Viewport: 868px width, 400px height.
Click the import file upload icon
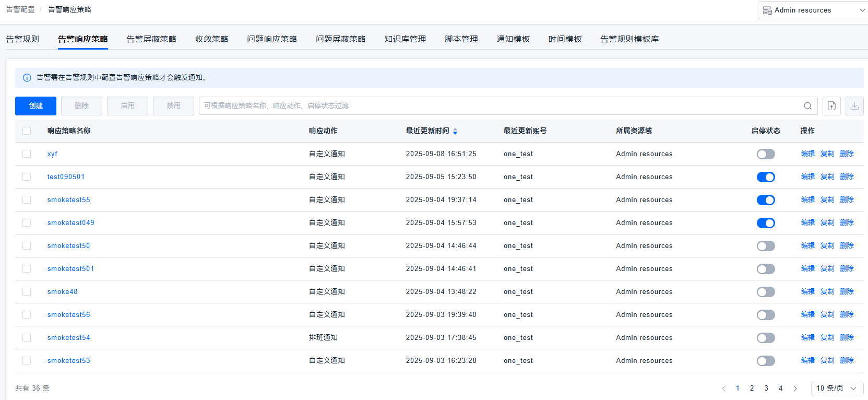(831, 105)
